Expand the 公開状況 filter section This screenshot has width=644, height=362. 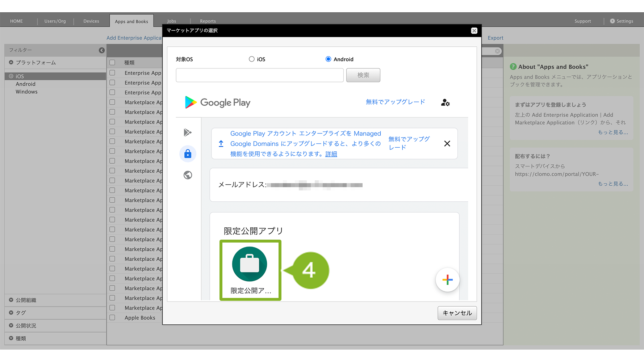(x=26, y=325)
